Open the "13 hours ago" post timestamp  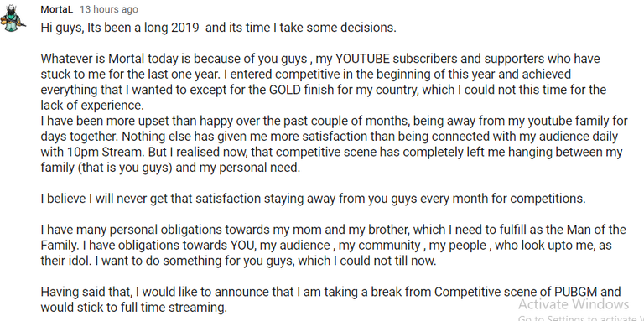[x=109, y=9]
